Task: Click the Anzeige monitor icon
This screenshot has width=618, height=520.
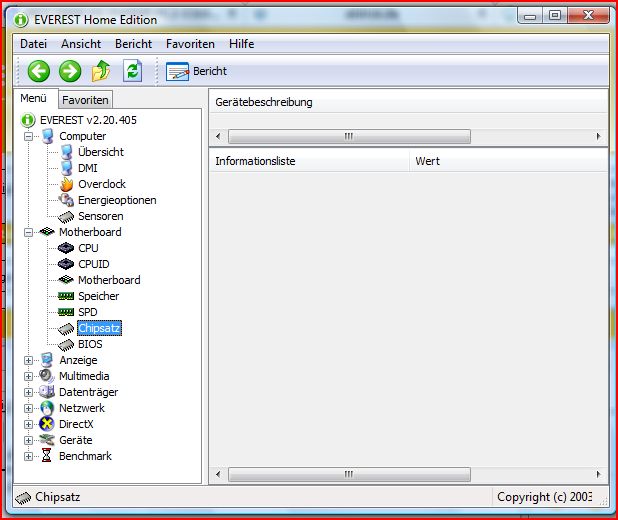Action: click(x=47, y=360)
